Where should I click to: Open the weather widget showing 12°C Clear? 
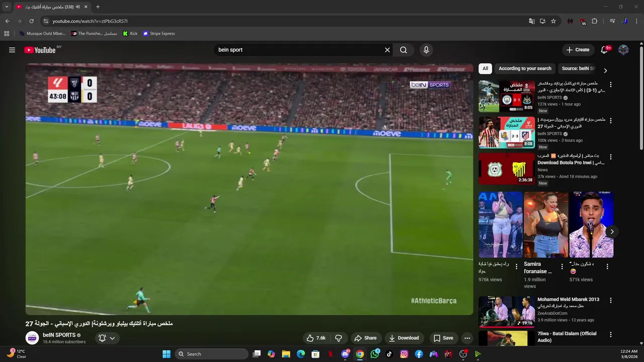click(x=16, y=354)
